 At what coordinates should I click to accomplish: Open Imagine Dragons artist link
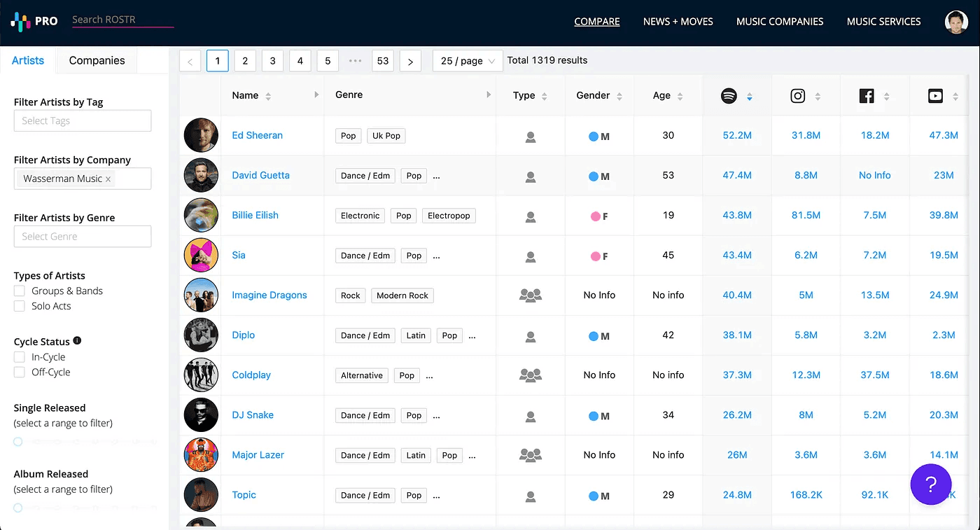pyautogui.click(x=269, y=295)
